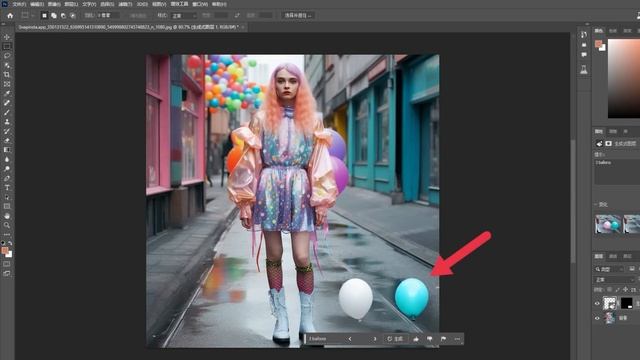Viewport: 640px width, 360px height.
Task: Show previous generated variation
Action: coord(350,339)
